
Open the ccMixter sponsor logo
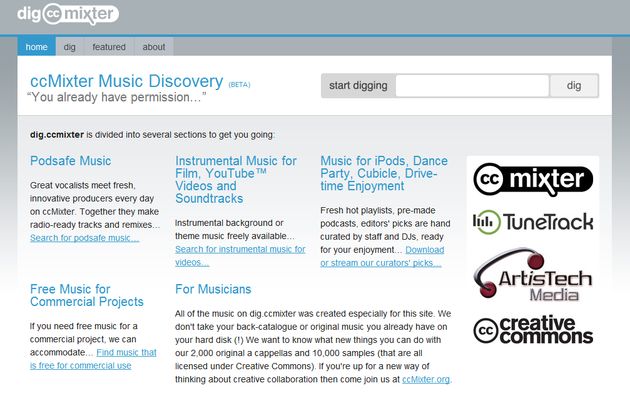pyautogui.click(x=533, y=179)
